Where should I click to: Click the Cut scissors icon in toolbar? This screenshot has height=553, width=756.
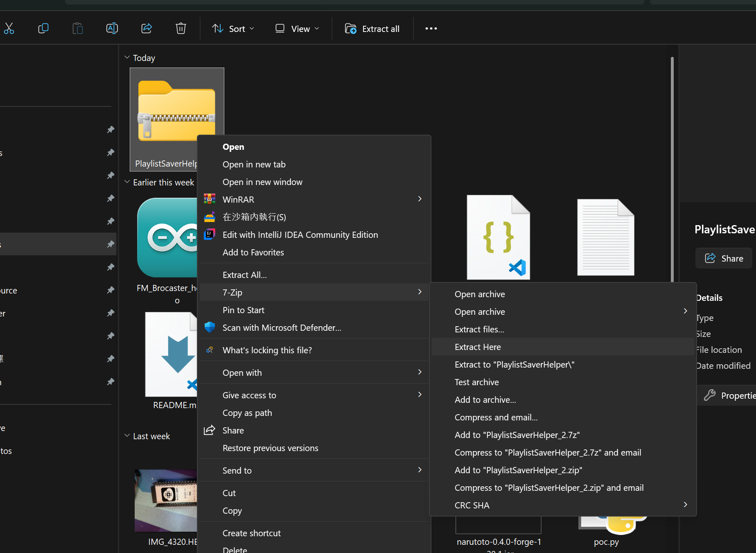9,29
